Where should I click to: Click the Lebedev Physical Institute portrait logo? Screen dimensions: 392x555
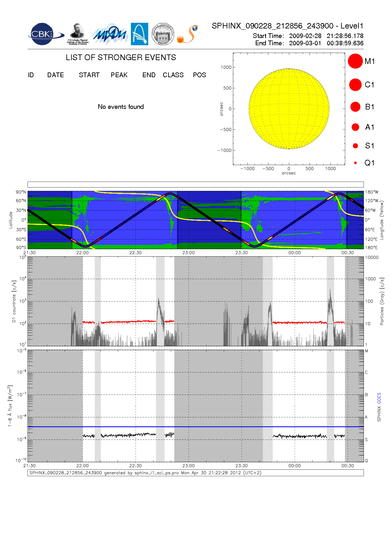[x=78, y=34]
